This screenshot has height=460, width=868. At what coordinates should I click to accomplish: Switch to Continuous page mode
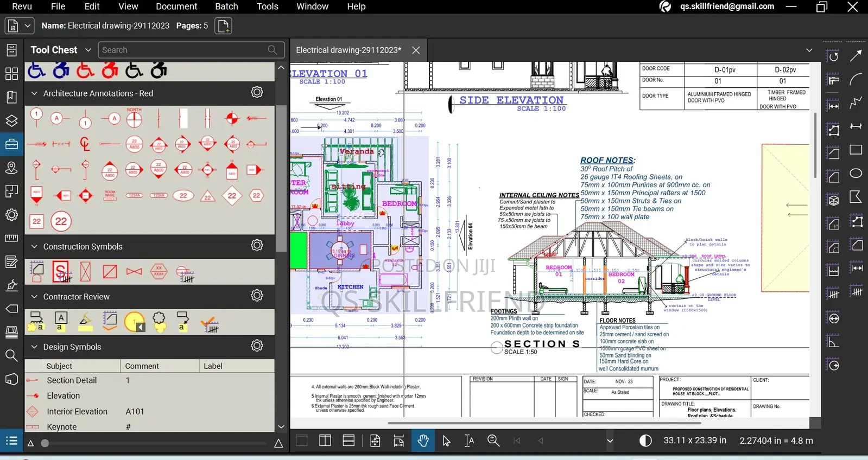tap(349, 440)
